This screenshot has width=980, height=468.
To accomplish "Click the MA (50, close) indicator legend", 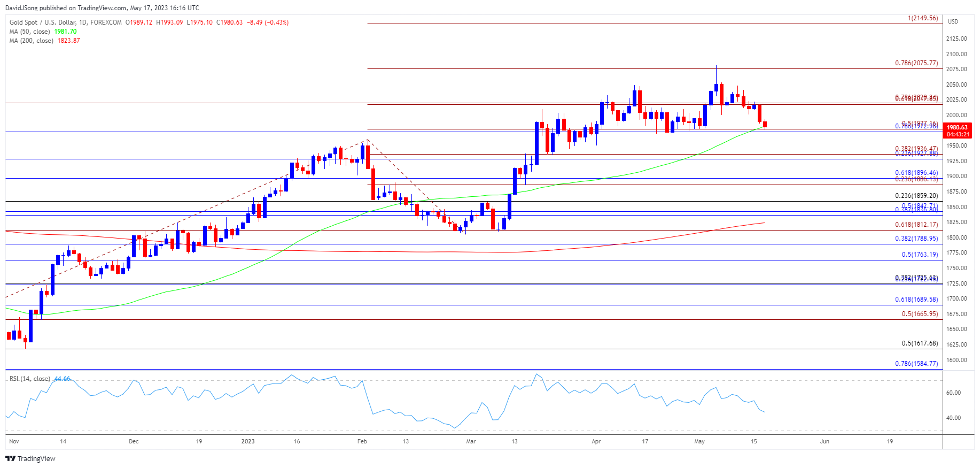I will point(29,32).
